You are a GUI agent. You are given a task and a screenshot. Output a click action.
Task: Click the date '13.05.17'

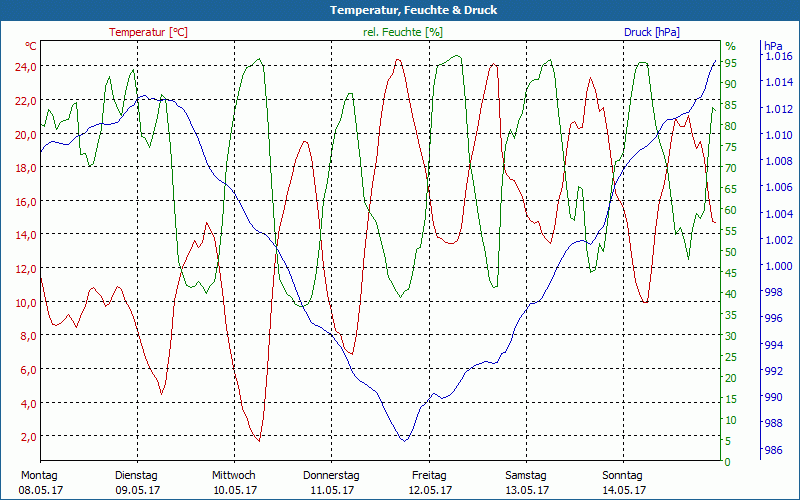coord(527,490)
